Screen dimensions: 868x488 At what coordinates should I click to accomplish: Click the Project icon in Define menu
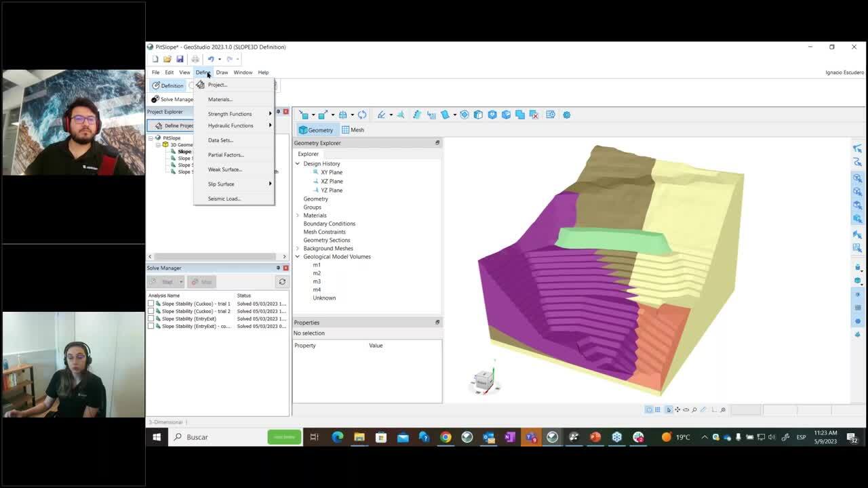[200, 85]
